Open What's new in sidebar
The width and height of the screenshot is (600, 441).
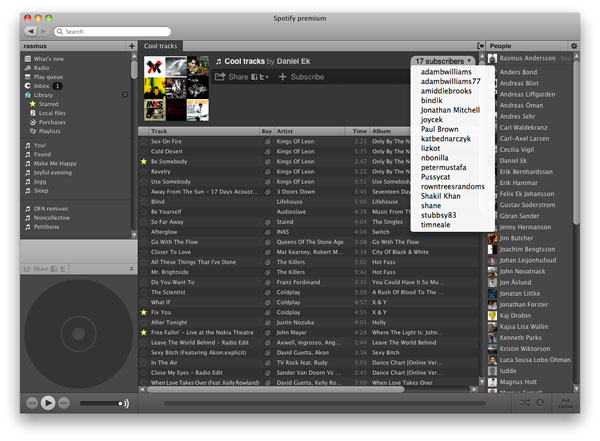point(44,59)
